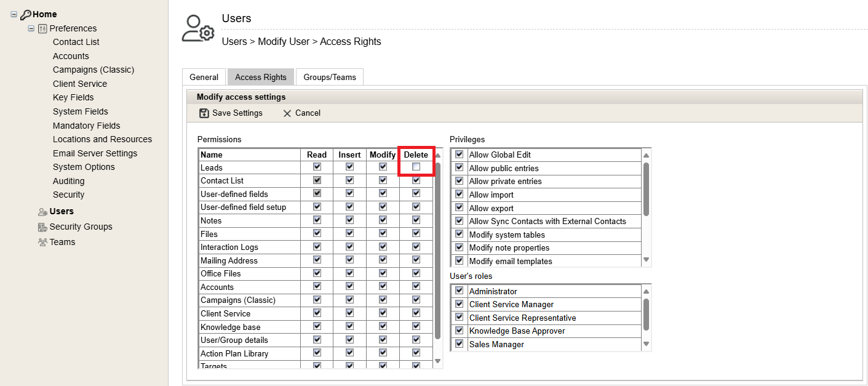Image resolution: width=868 pixels, height=386 pixels.
Task: Disable the Administrator role checkbox
Action: [459, 291]
